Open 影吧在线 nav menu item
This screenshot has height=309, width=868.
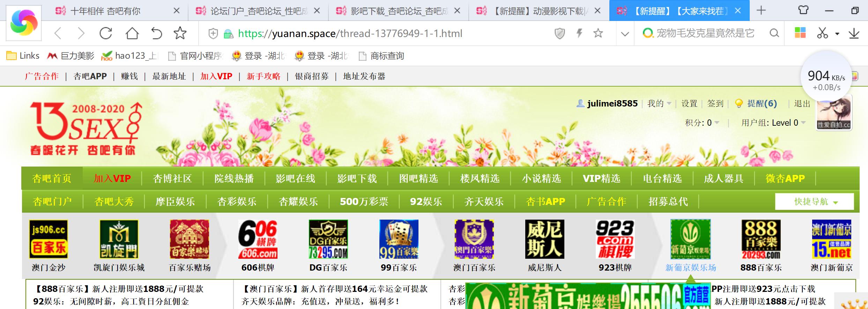tap(295, 178)
